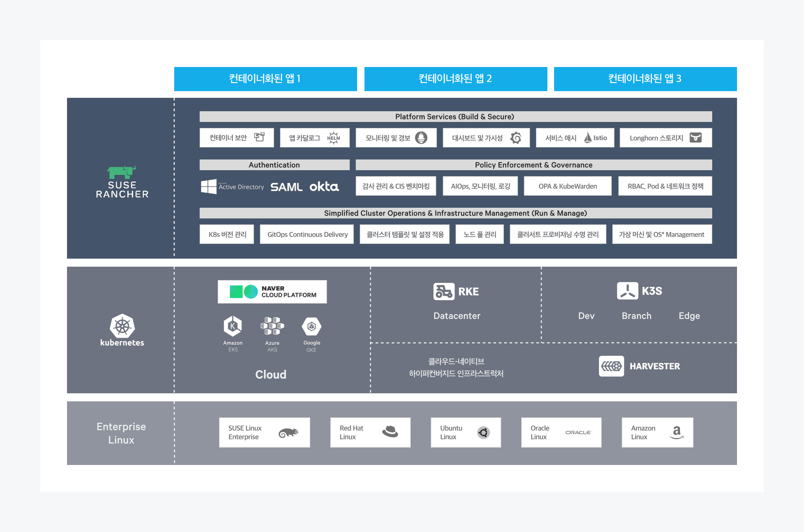Click the Kubernetes wheel logo

122,326
